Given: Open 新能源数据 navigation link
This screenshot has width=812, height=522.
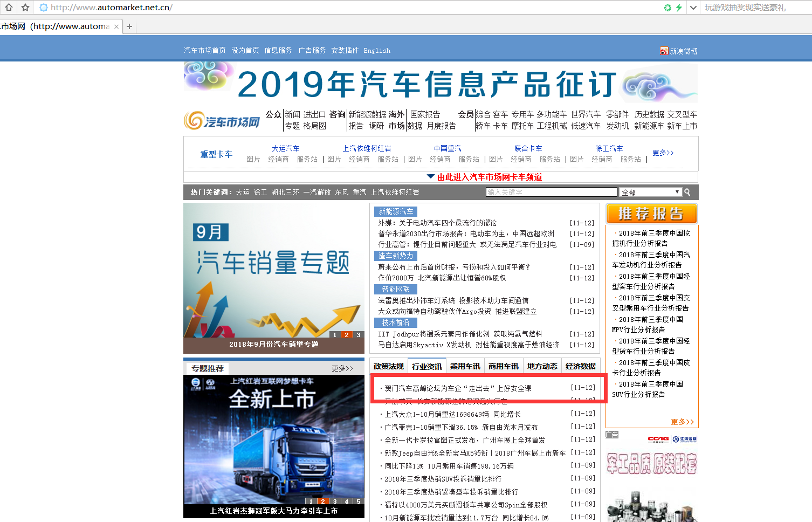Looking at the screenshot, I should pyautogui.click(x=367, y=114).
